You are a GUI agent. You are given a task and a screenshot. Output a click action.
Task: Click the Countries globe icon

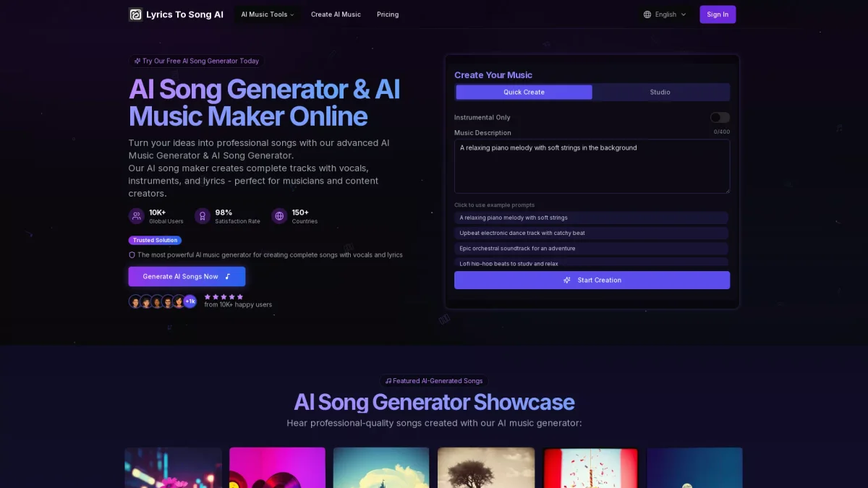coord(279,215)
